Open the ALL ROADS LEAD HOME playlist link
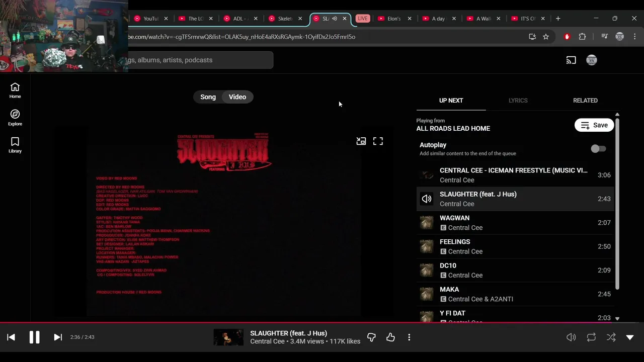The height and width of the screenshot is (362, 644). (453, 128)
